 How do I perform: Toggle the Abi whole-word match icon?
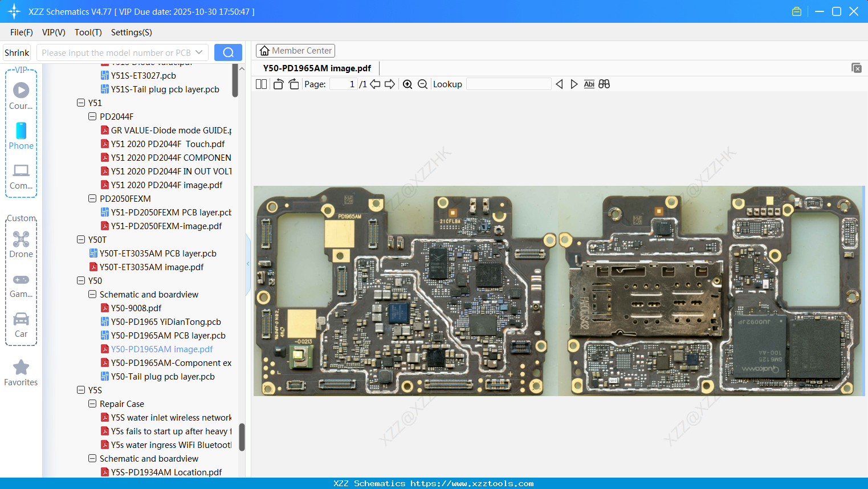click(589, 84)
